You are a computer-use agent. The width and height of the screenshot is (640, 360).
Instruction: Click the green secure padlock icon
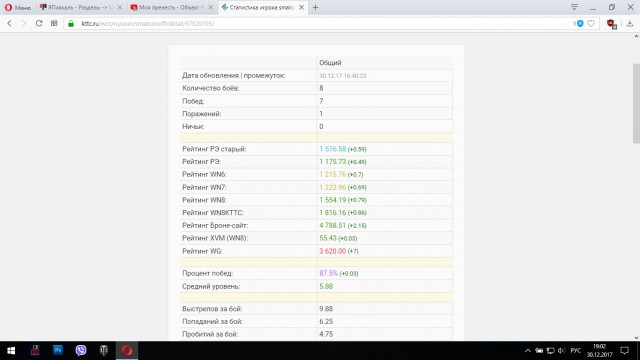71,24
